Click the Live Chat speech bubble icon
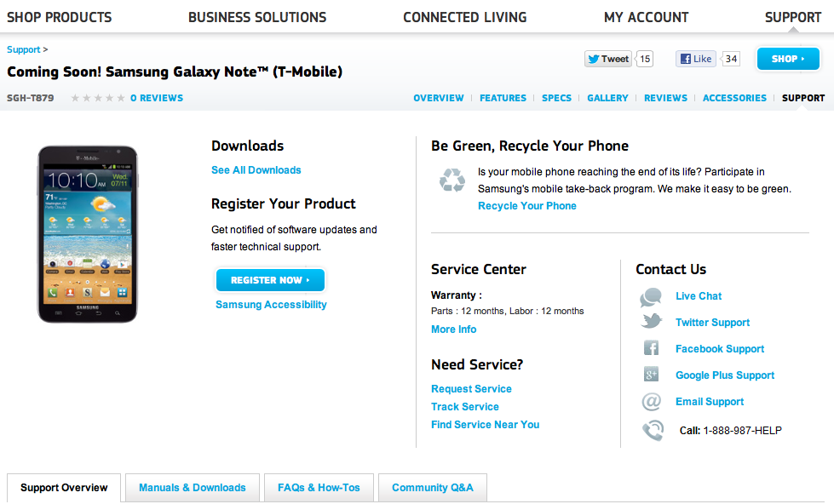 652,297
